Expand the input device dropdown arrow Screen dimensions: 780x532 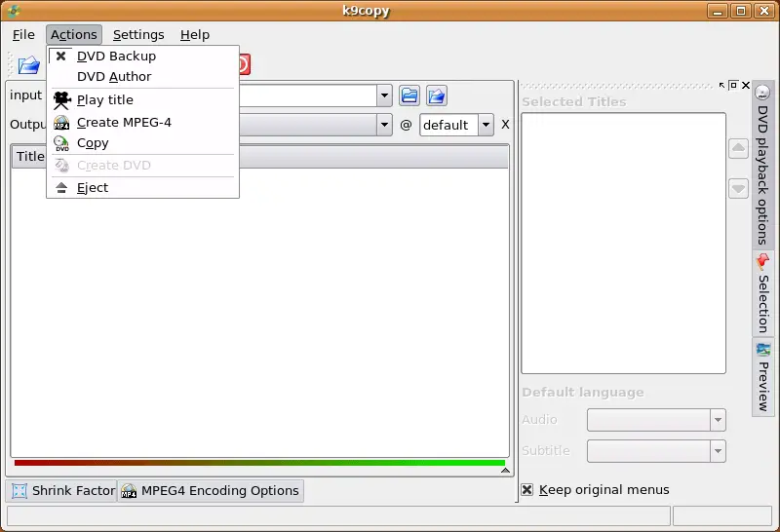click(384, 95)
